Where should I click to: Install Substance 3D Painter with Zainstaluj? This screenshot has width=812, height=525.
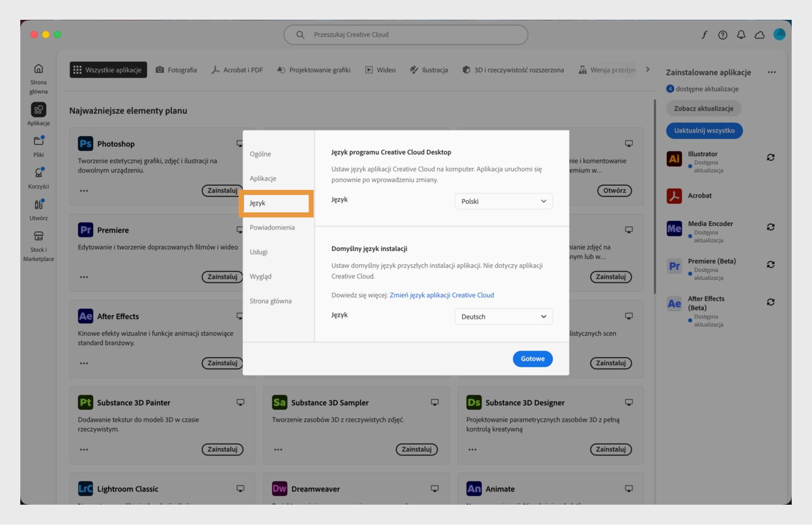(x=222, y=449)
